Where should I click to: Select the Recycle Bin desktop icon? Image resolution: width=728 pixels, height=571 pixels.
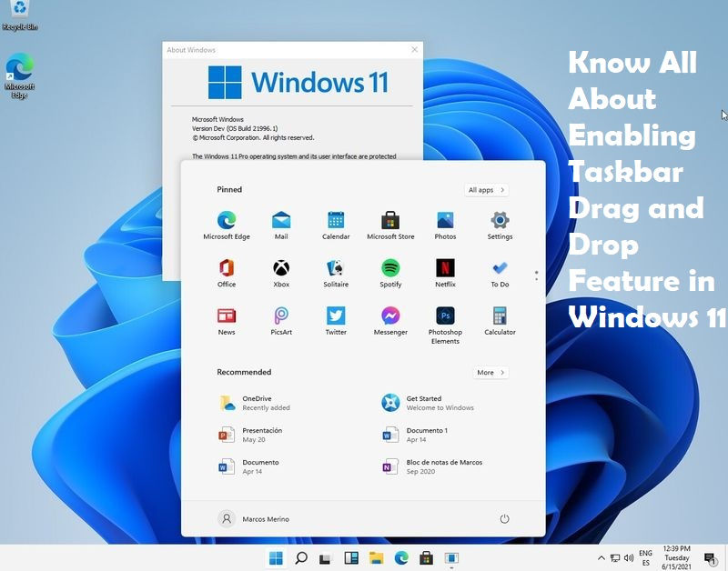click(19, 15)
